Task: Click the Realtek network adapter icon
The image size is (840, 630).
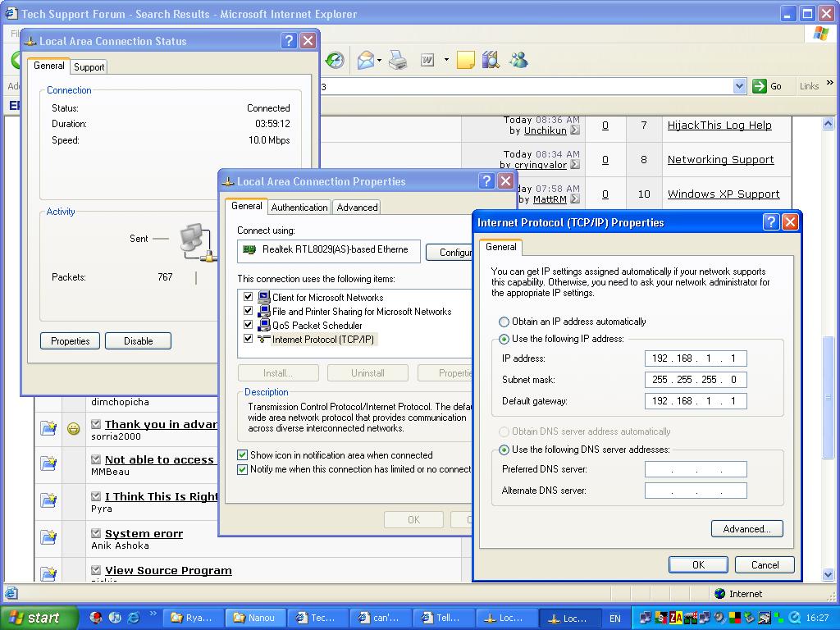Action: pyautogui.click(x=249, y=249)
